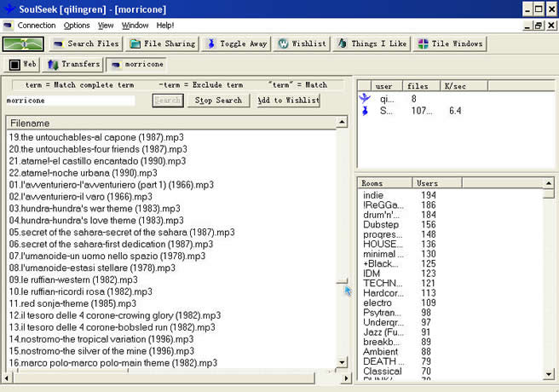Screen dimensions: 559x392
Task: Restore the inner morricone child window
Action: click(x=539, y=26)
